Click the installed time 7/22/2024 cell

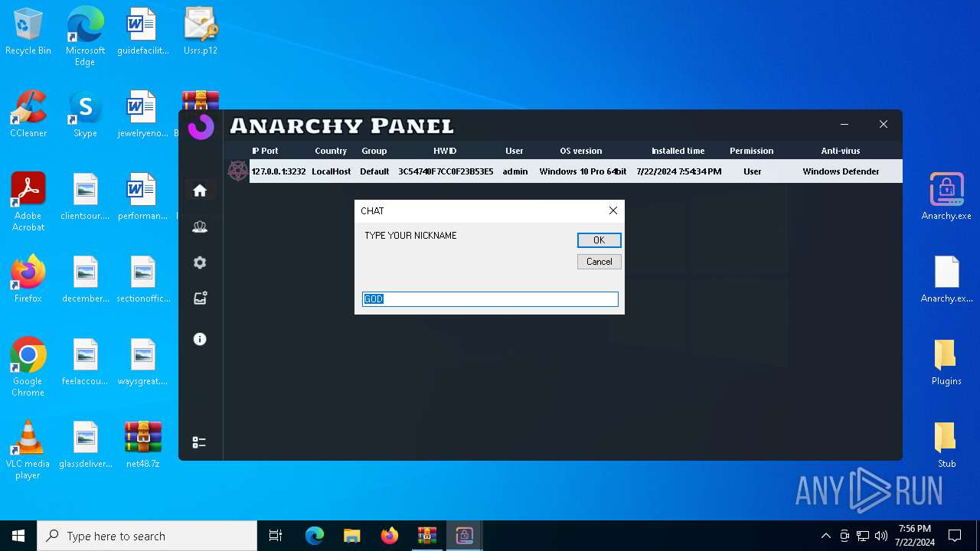coord(679,171)
